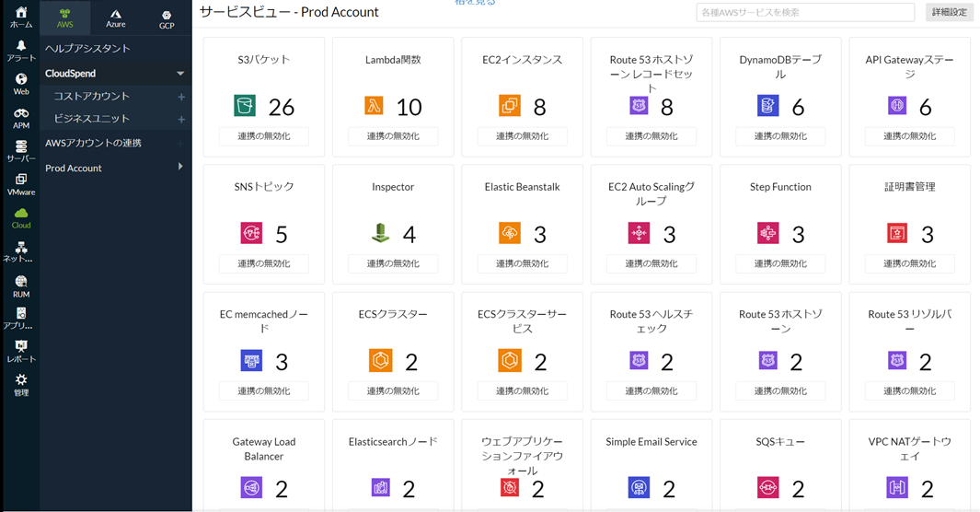Click 連携の無効化 under EC2インスタンス
980x512 pixels.
[522, 136]
